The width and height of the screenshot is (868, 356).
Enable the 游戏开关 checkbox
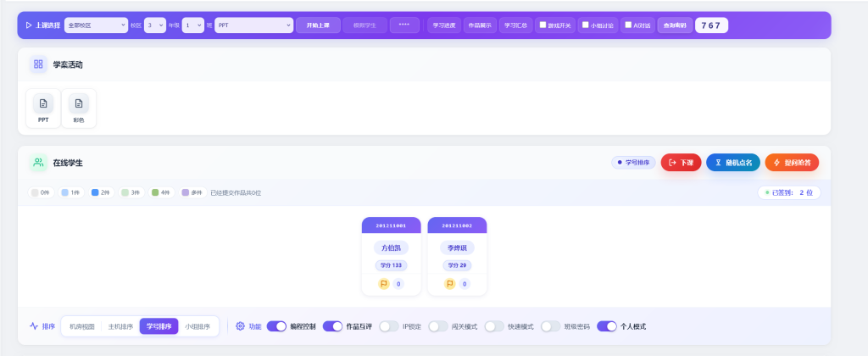coord(543,25)
